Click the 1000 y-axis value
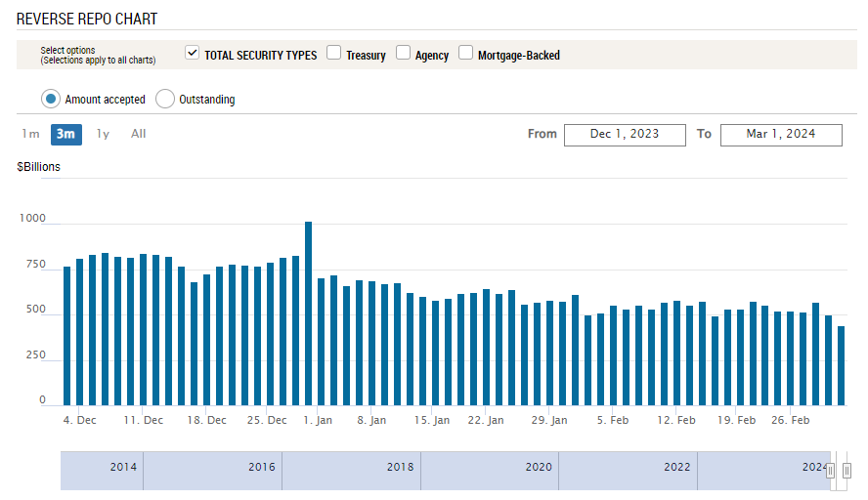This screenshot has height=500, width=868. point(32,218)
